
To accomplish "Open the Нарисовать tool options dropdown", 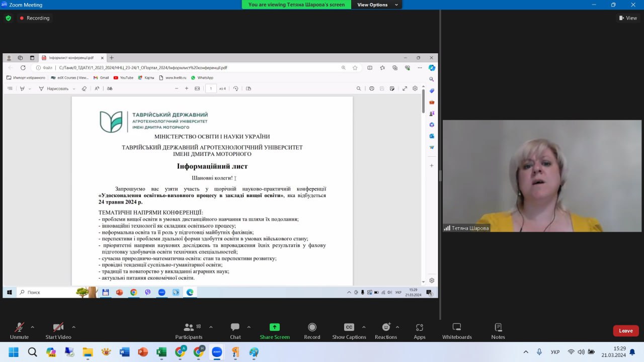I will pos(74,88).
